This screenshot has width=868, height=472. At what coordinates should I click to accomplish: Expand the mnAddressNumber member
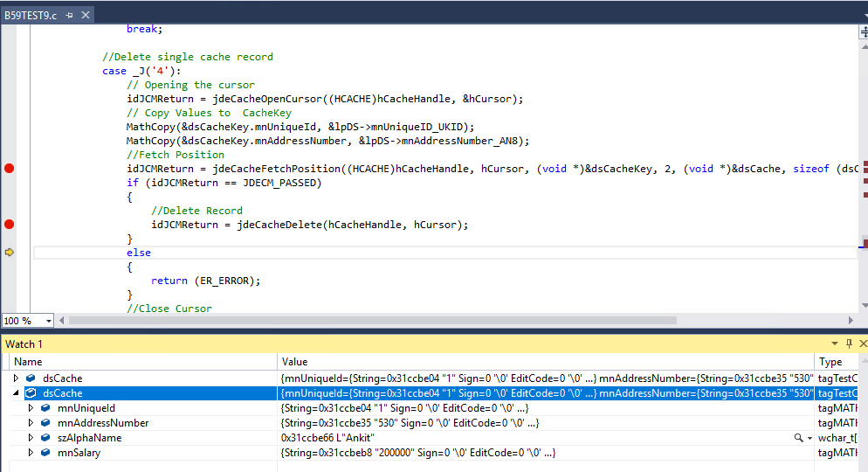tap(31, 423)
